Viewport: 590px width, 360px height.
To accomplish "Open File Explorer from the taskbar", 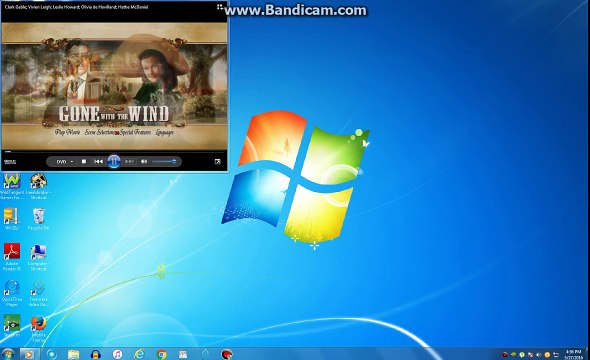I will pyautogui.click(x=74, y=354).
